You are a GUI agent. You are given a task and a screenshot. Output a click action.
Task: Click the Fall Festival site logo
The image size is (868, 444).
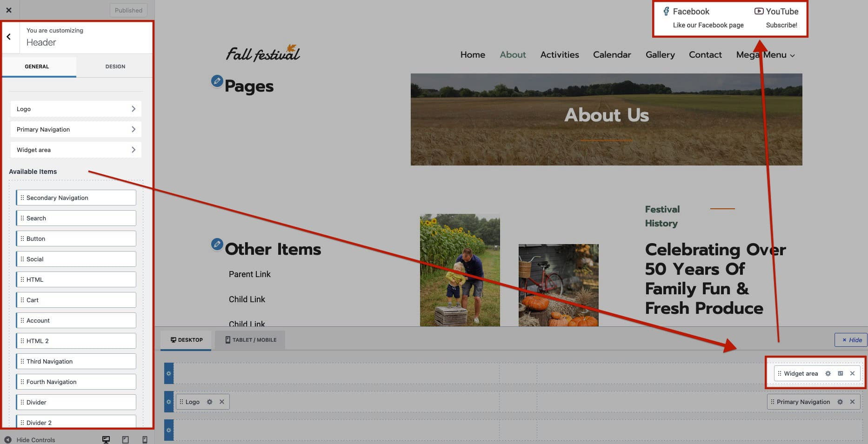click(x=263, y=53)
